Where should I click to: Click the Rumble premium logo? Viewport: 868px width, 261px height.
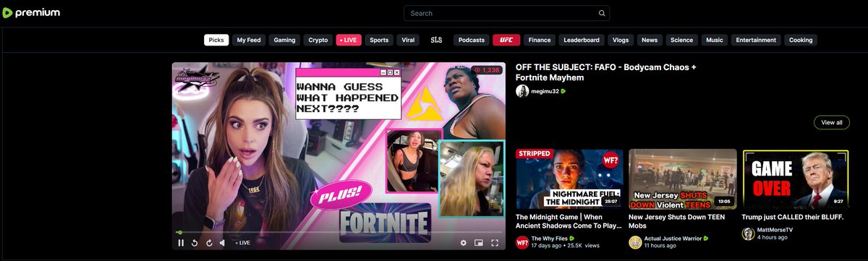[x=32, y=13]
